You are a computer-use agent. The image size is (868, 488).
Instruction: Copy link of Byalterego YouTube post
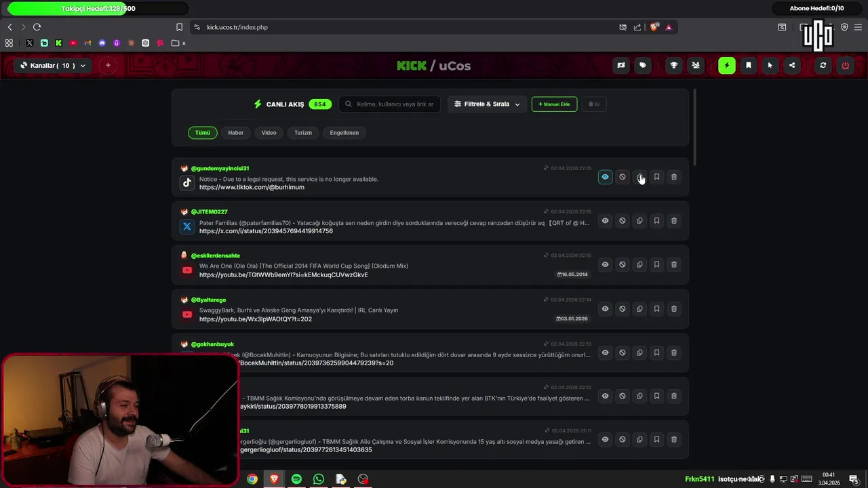pos(639,308)
